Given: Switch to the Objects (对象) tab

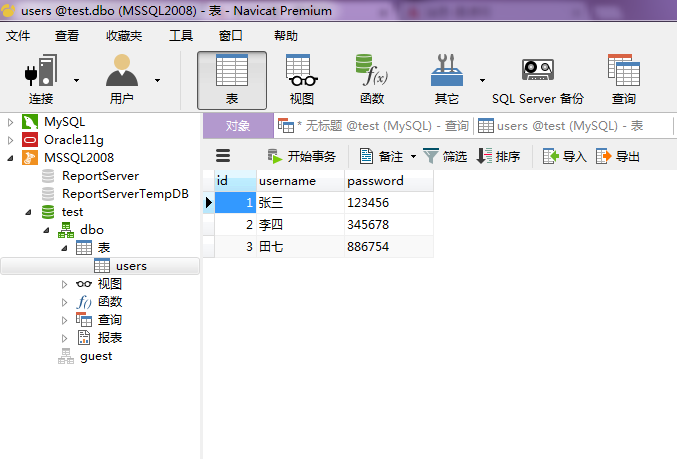Looking at the screenshot, I should [x=238, y=126].
